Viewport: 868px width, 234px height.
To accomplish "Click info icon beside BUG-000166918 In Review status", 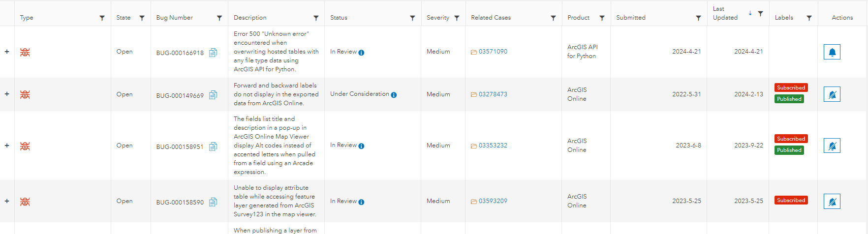I will point(361,53).
